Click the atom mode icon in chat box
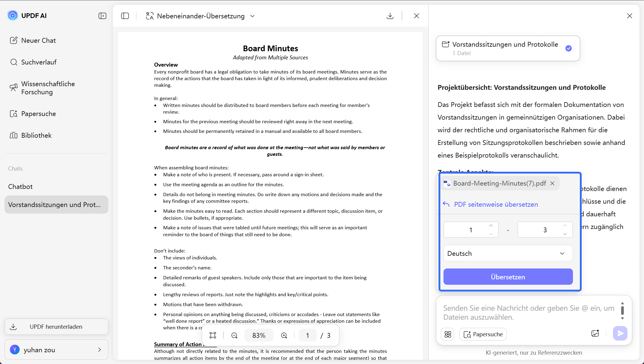The width and height of the screenshot is (644, 364). tap(448, 334)
